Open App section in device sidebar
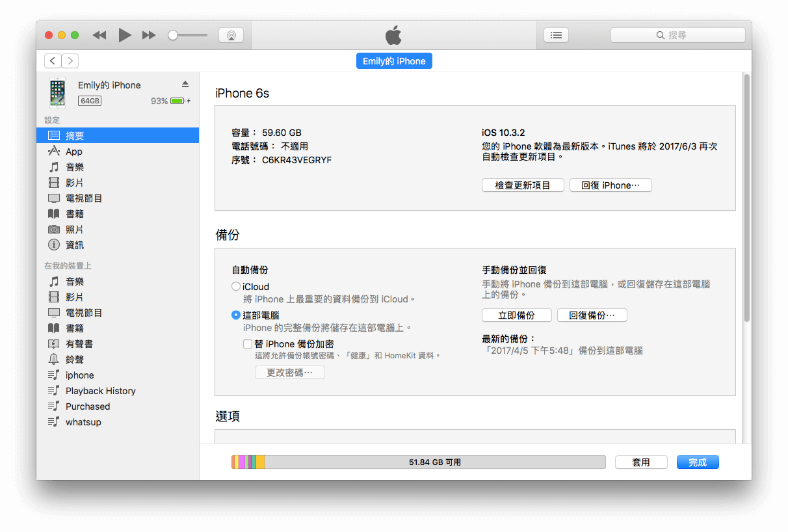Viewport: 788px width, 532px height. pos(74,151)
